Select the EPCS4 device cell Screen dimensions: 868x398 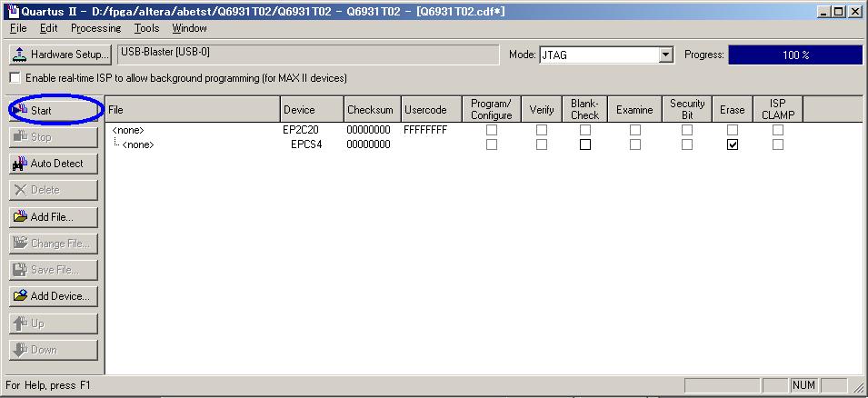click(306, 144)
